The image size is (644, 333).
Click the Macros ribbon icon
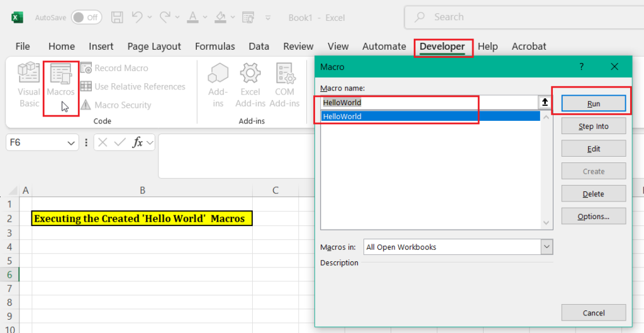click(x=61, y=81)
